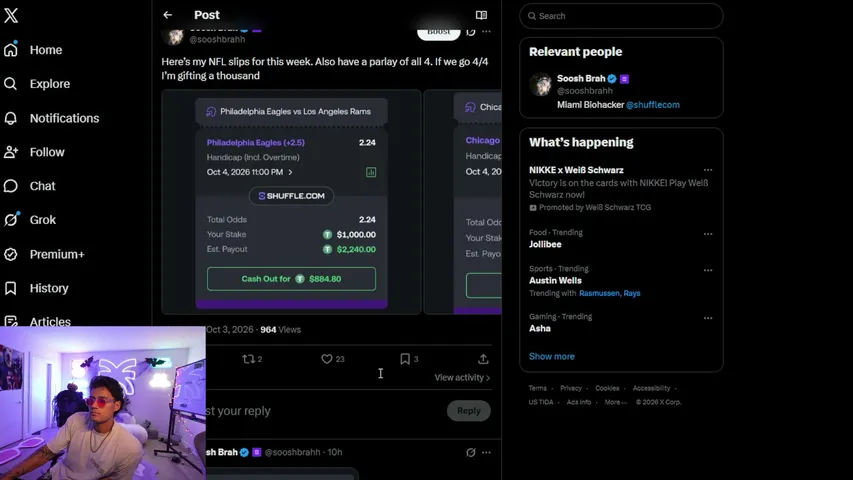Open post author's avatar
The height and width of the screenshot is (480, 853).
[x=174, y=35]
